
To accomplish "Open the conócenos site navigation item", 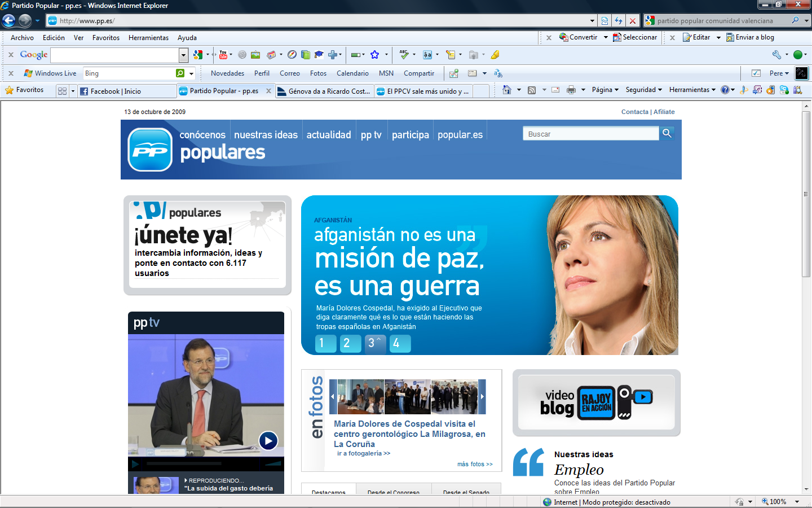I will point(202,135).
